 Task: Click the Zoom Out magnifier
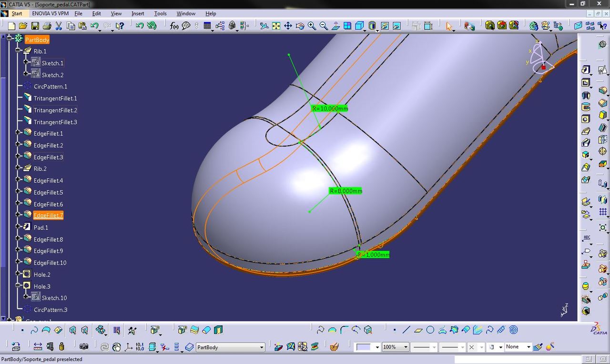pyautogui.click(x=324, y=26)
